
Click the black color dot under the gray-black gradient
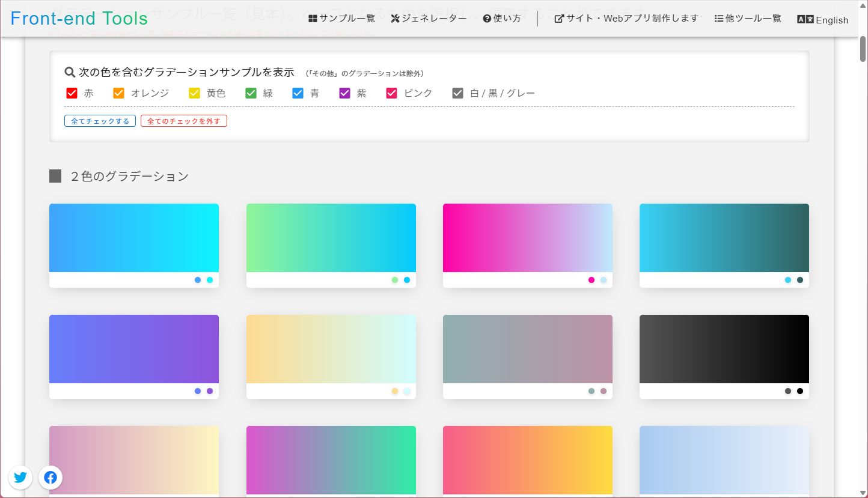click(800, 391)
